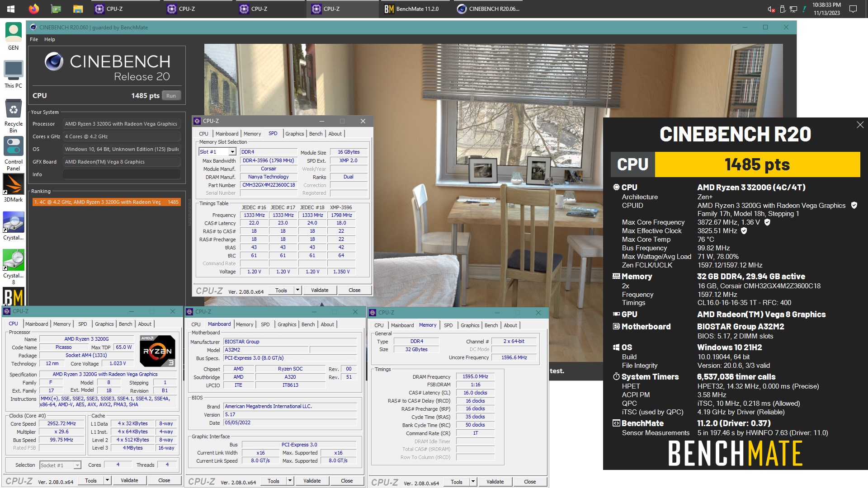Open the Recycle Bin desktop icon
Viewport: 868px width, 488px height.
pos(13,116)
